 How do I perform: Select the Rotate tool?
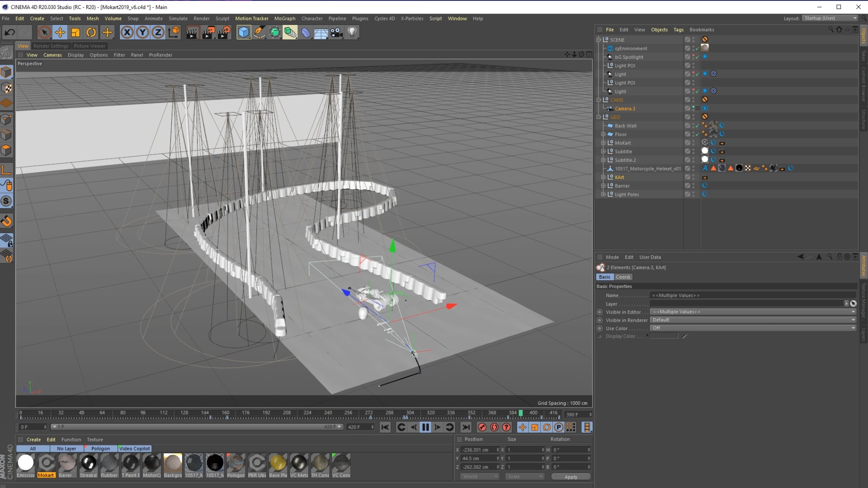[91, 32]
